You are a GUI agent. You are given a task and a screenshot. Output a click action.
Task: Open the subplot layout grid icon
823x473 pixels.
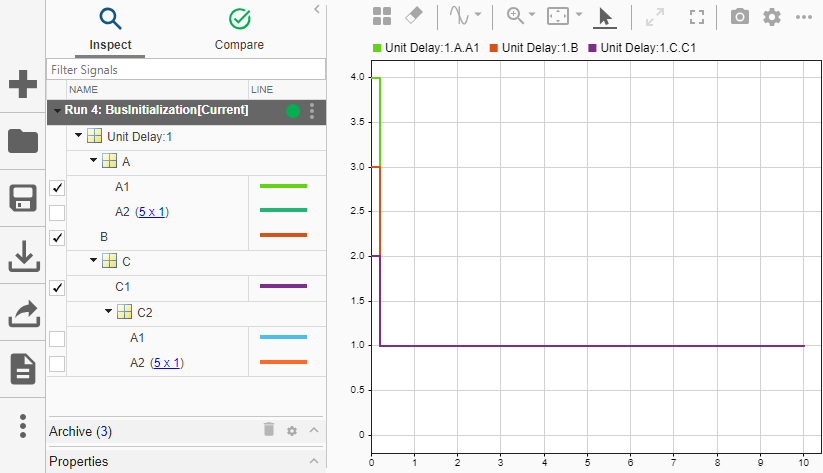(x=382, y=16)
